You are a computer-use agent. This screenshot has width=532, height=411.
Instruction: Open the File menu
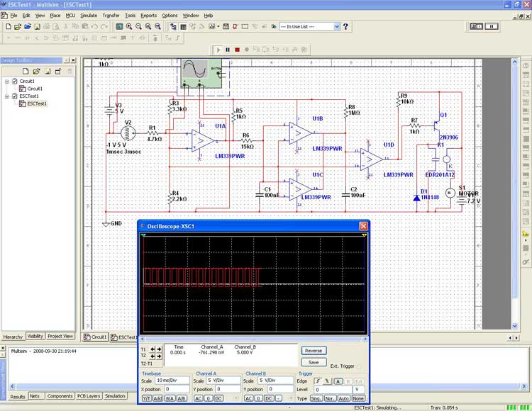click(13, 16)
